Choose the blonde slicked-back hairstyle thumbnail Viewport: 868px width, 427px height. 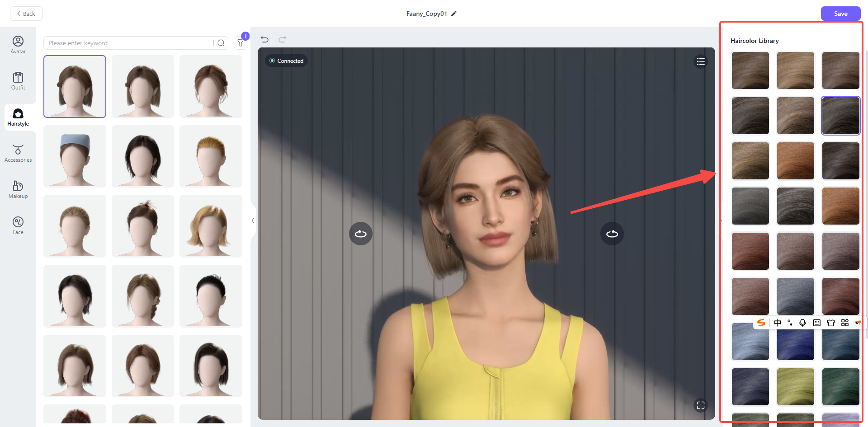pyautogui.click(x=211, y=156)
